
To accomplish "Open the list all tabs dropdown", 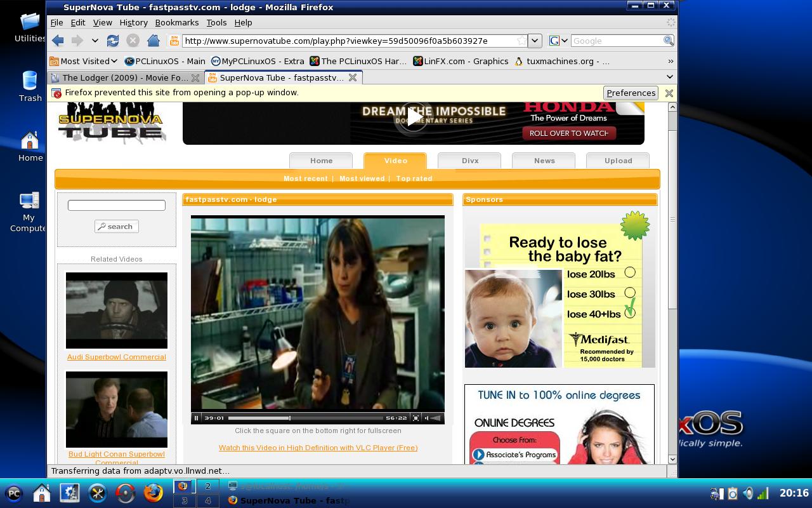I will [x=669, y=77].
